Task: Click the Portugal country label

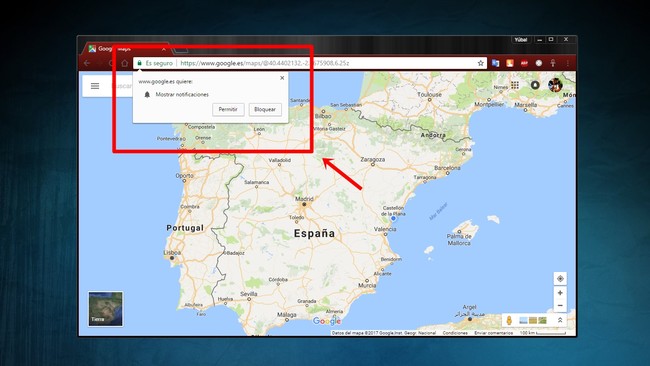Action: pyautogui.click(x=185, y=228)
